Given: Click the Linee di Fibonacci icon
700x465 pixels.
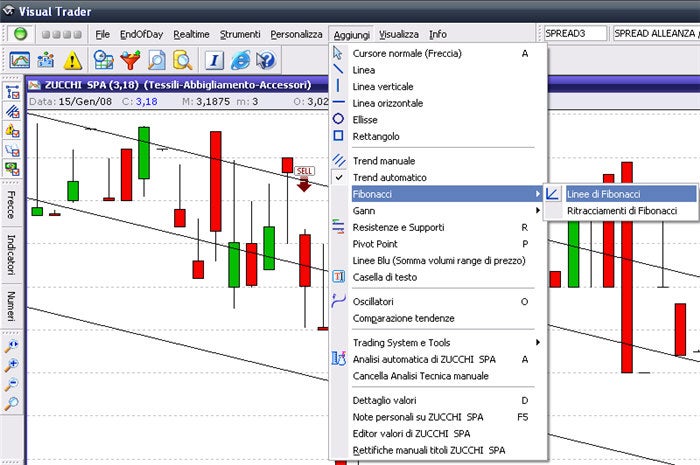Looking at the screenshot, I should 552,194.
